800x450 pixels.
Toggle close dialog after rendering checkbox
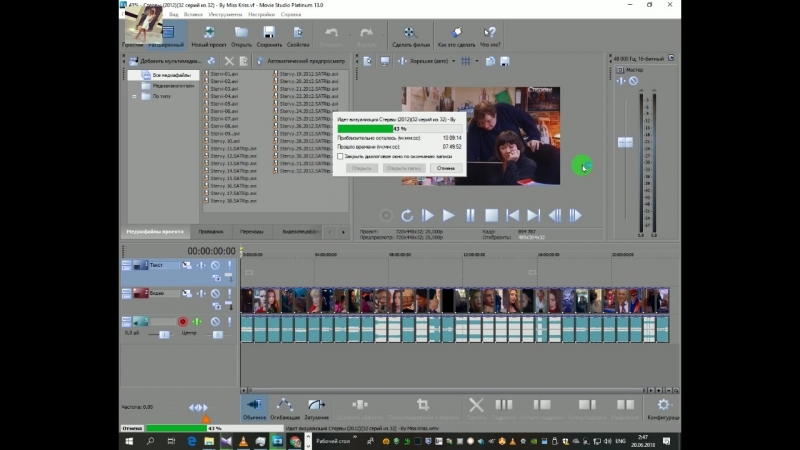point(340,156)
